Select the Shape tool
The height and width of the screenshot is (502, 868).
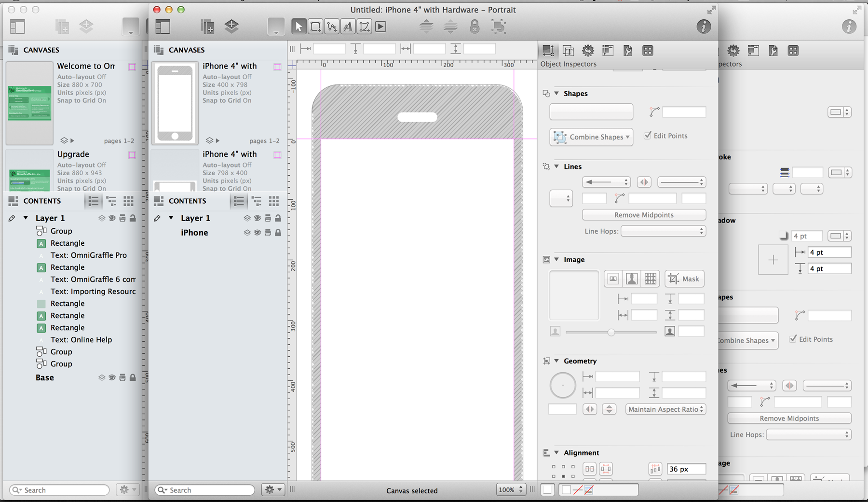pyautogui.click(x=315, y=27)
